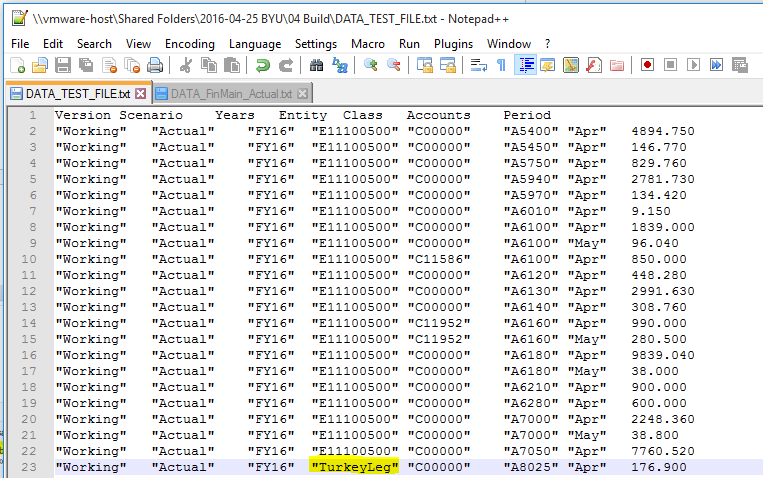Close the DATA_TEST_FILE.txt tab
Image resolution: width=763 pixels, height=478 pixels.
coord(141,93)
